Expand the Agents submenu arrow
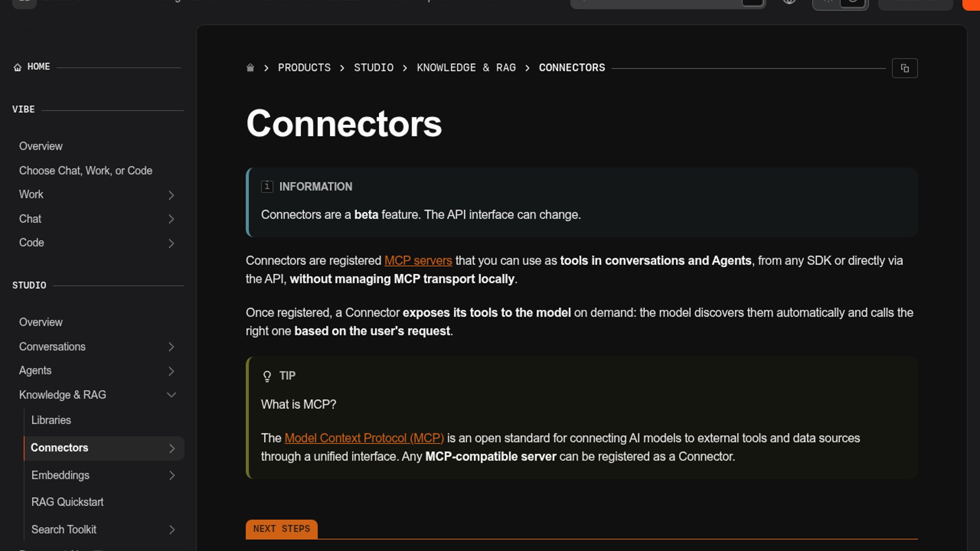 click(x=171, y=371)
